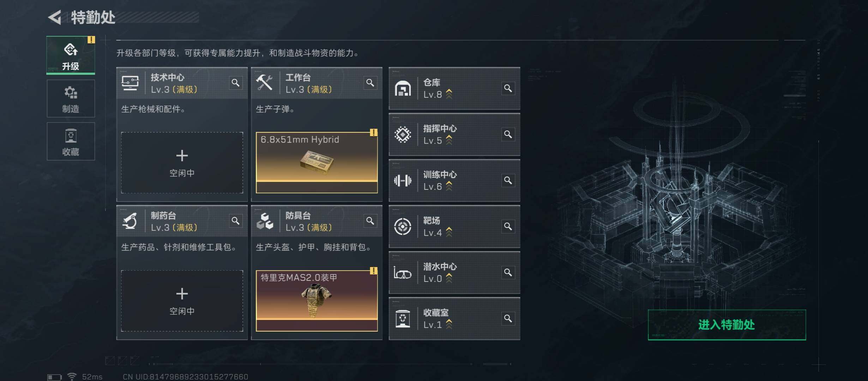Open the magnifier on 技术中心 card
868x381 pixels.
[x=235, y=83]
